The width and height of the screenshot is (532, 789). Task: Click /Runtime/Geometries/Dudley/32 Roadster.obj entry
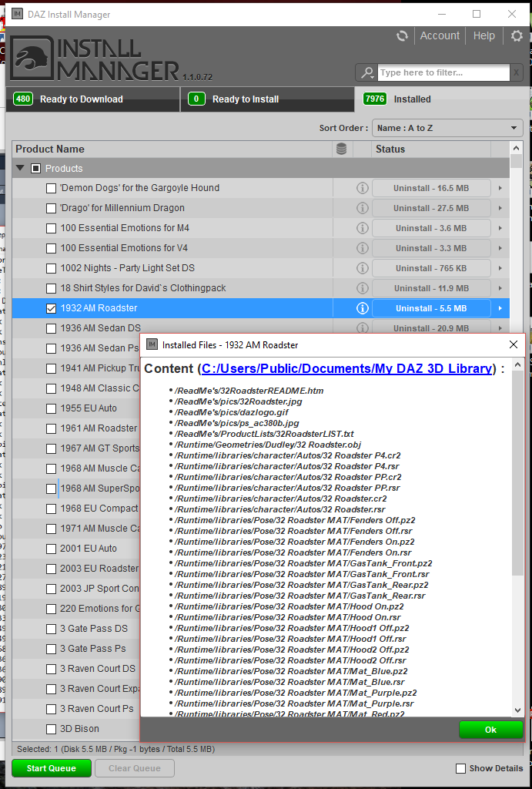[x=267, y=445]
